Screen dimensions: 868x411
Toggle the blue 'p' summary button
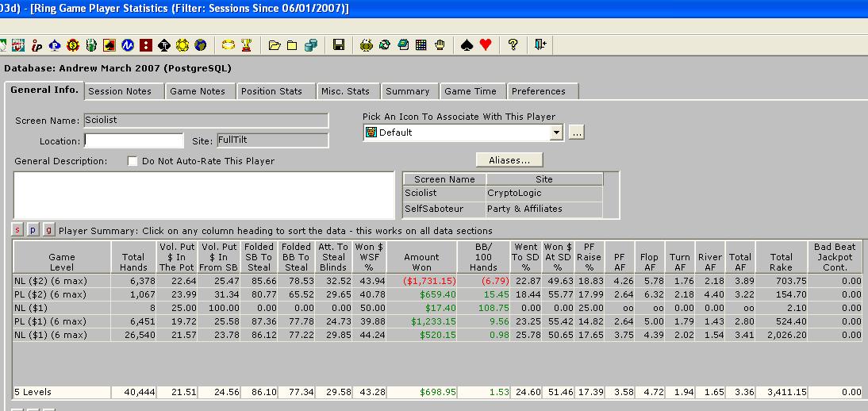click(x=34, y=231)
